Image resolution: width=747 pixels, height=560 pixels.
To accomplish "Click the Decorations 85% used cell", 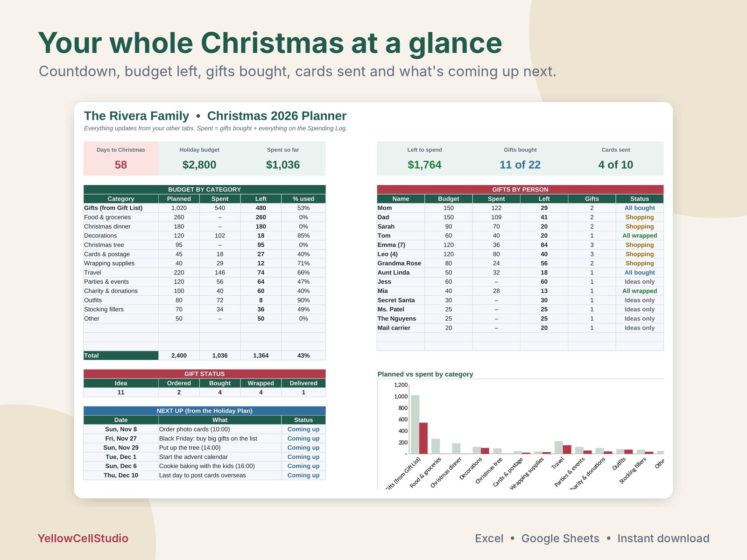I will 303,236.
